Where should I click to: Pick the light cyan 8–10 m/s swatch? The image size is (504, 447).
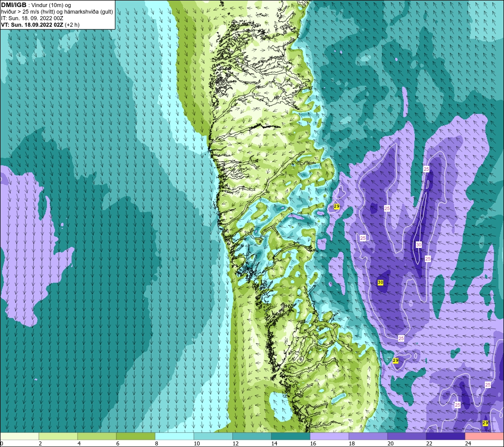tap(174, 436)
